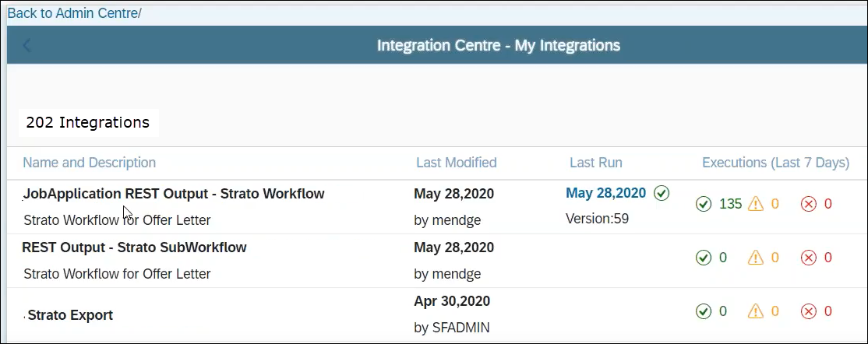Sort by Last Modified column header

tap(456, 163)
